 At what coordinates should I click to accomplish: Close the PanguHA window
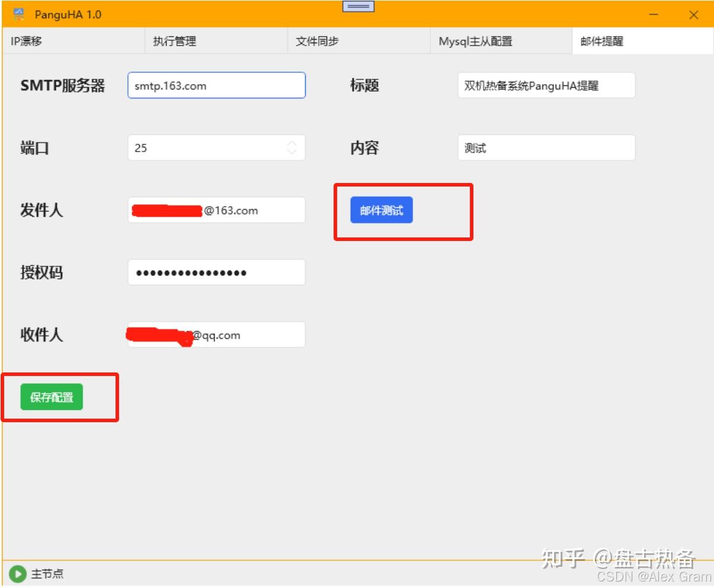coord(693,15)
